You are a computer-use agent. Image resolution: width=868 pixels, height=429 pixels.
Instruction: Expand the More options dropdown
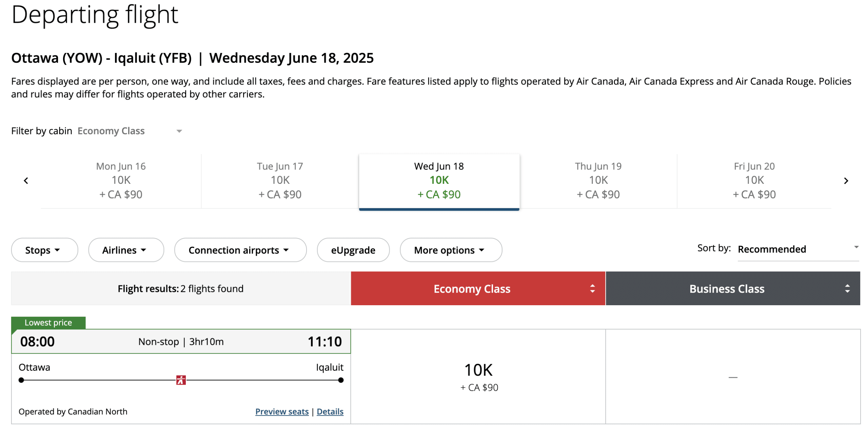click(x=450, y=250)
